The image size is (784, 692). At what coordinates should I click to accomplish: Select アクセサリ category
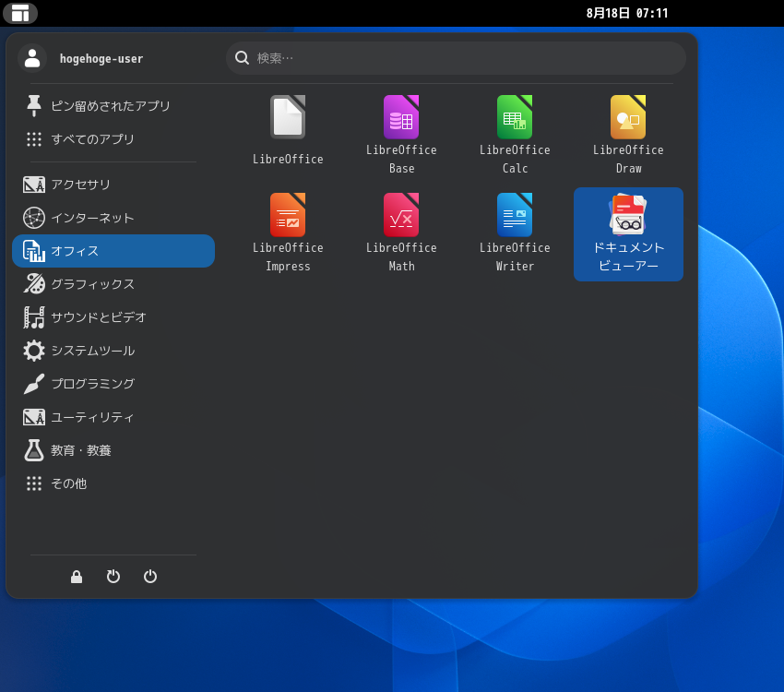(113, 185)
